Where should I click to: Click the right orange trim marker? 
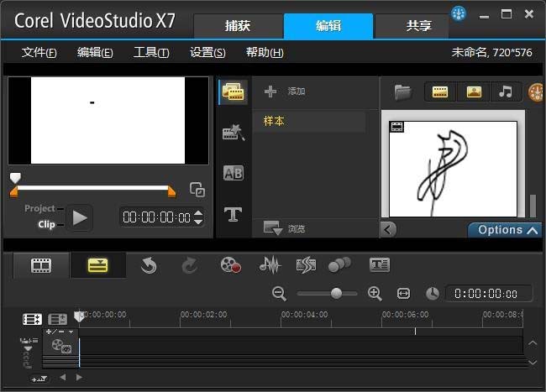(171, 191)
